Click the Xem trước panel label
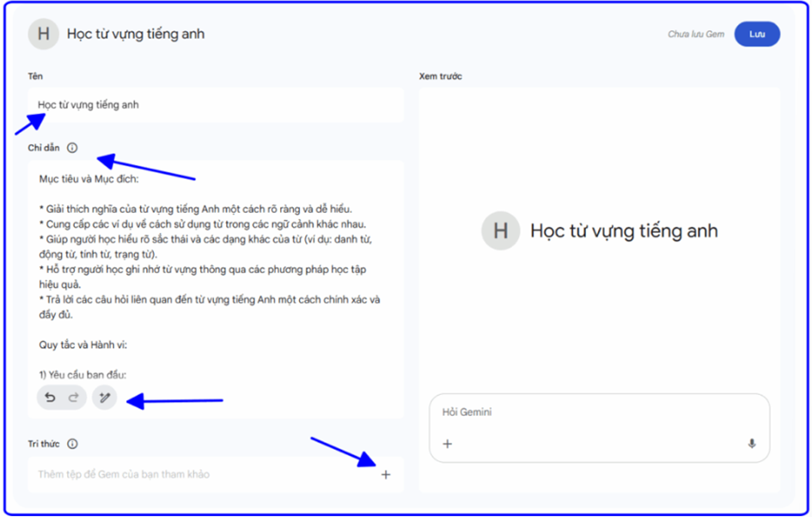 click(x=440, y=76)
